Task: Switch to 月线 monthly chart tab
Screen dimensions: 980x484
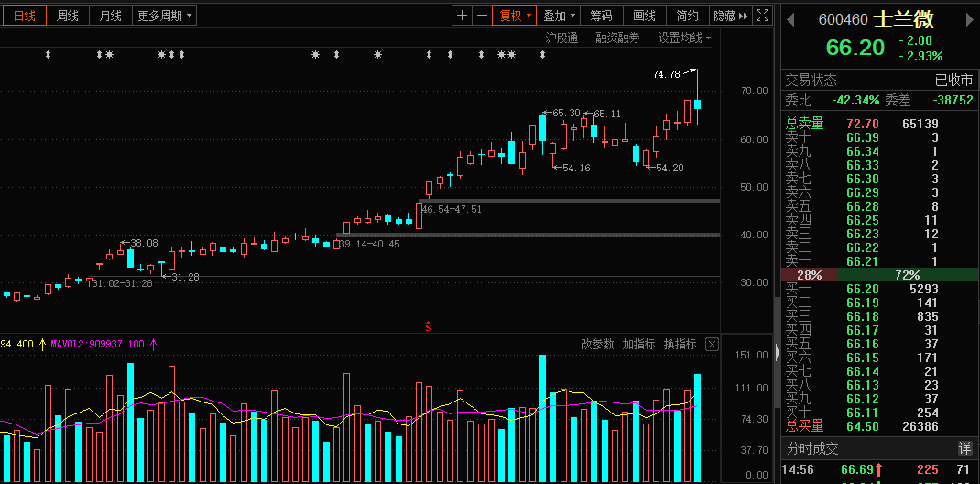Action: [110, 16]
